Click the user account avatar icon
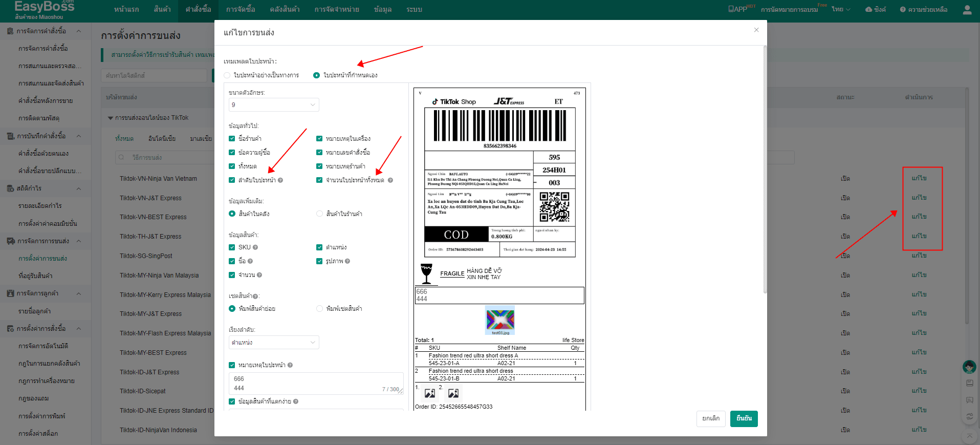Viewport: 980px width, 445px height. 967,10
